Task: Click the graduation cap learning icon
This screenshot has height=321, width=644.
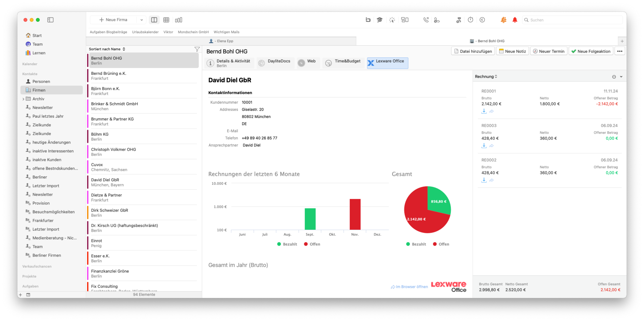Action: click(379, 20)
